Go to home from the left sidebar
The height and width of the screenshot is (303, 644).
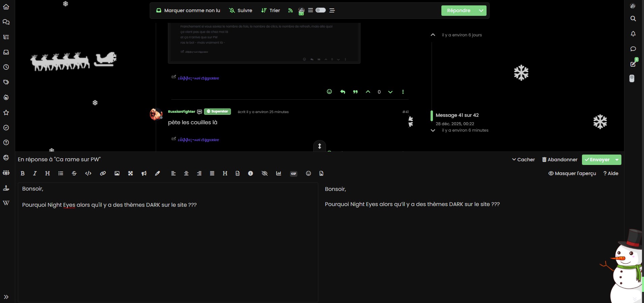pyautogui.click(x=6, y=7)
